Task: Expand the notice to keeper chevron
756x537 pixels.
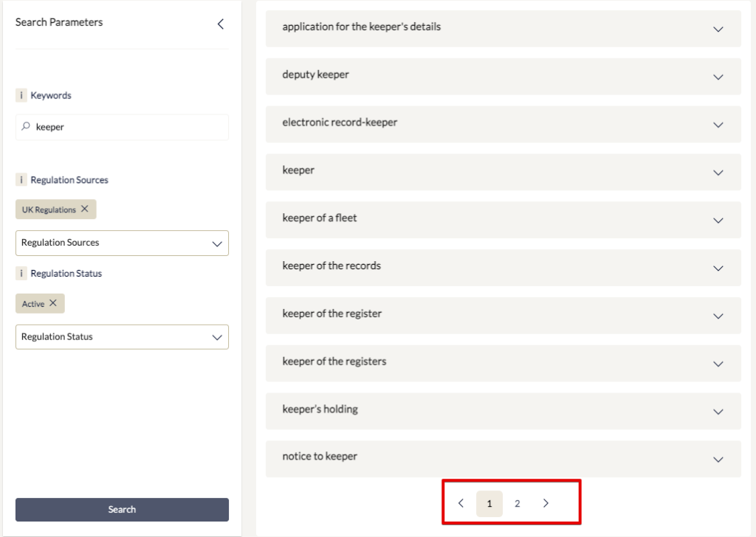Action: coord(718,460)
